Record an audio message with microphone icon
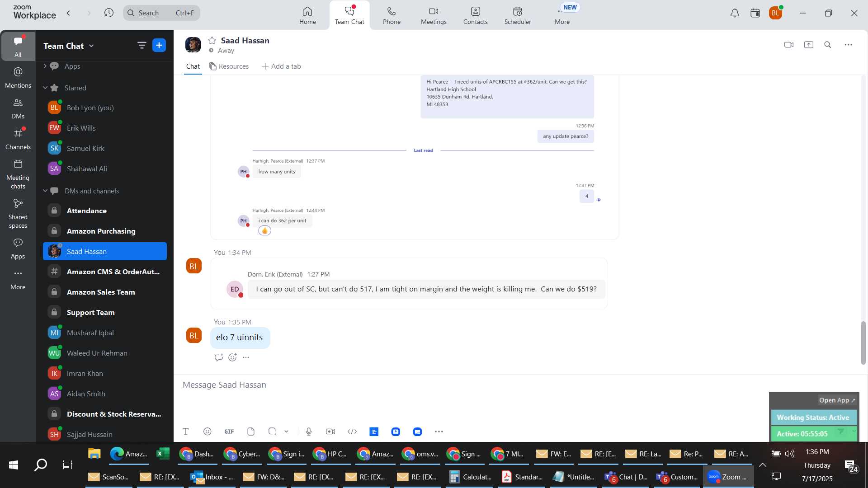Screen dimensions: 868x488 (309, 432)
